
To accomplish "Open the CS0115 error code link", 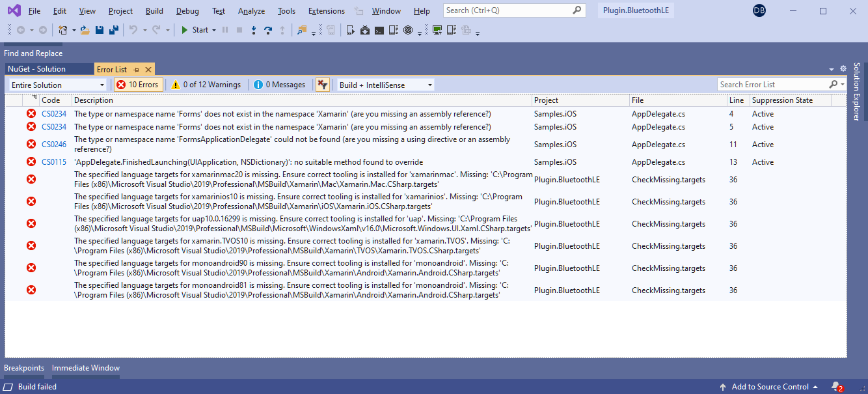I will (54, 162).
